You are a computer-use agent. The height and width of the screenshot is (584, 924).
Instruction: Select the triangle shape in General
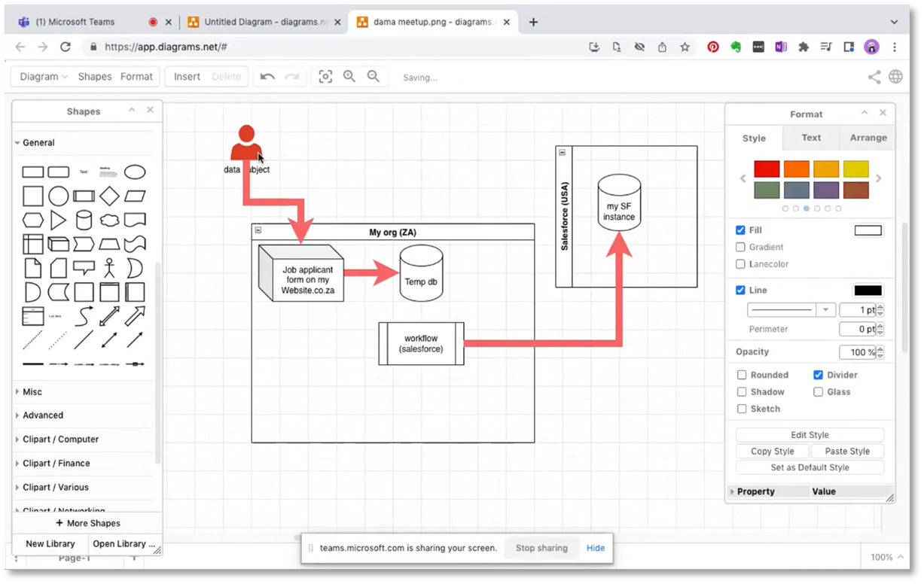[59, 221]
